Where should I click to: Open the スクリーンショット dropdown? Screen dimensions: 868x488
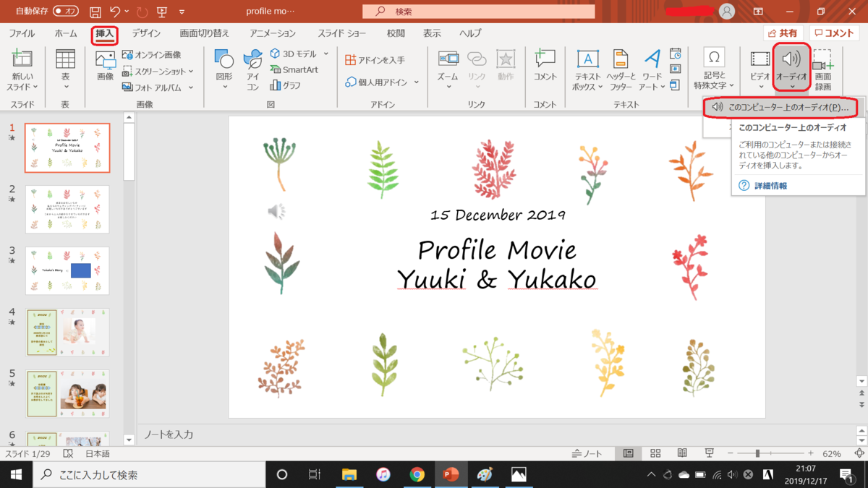tap(158, 71)
